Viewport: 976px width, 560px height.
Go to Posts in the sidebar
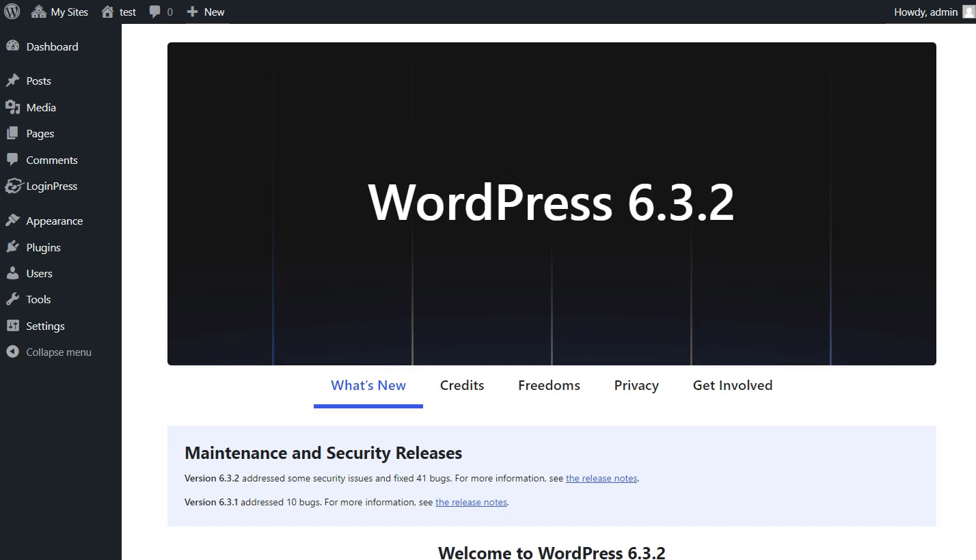(38, 81)
